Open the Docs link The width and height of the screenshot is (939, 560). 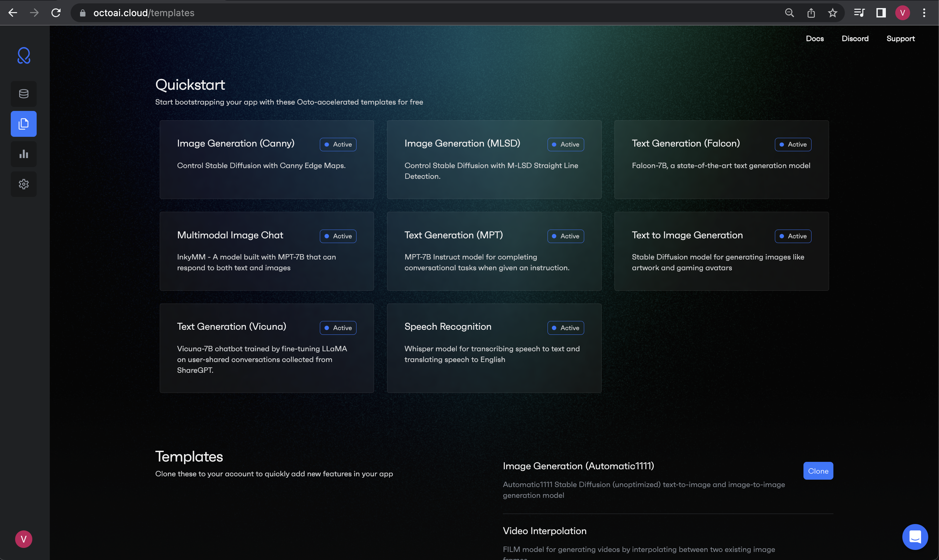click(x=815, y=39)
